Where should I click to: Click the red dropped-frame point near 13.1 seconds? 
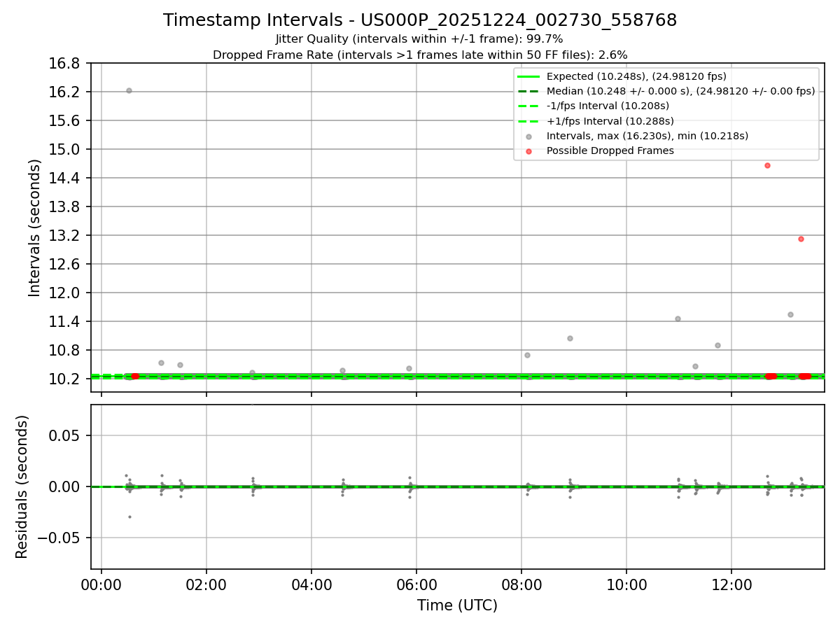click(801, 239)
